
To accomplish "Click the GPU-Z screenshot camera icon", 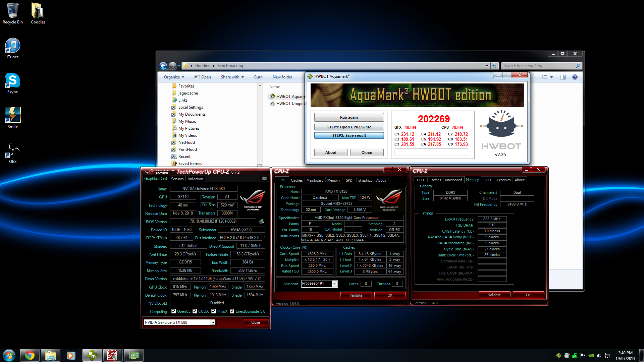I will (x=264, y=178).
